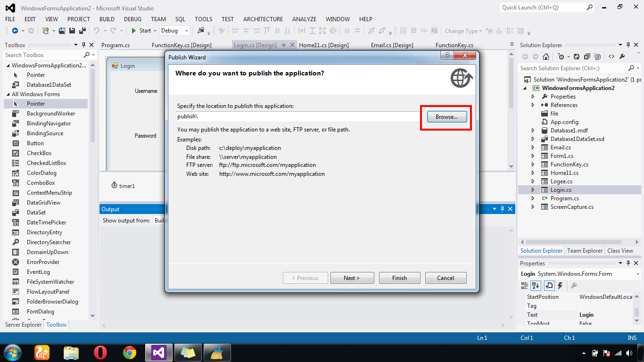Pin the Toolbox panel with the pushpin
Viewport: 644px width, 362px height.
(83, 45)
